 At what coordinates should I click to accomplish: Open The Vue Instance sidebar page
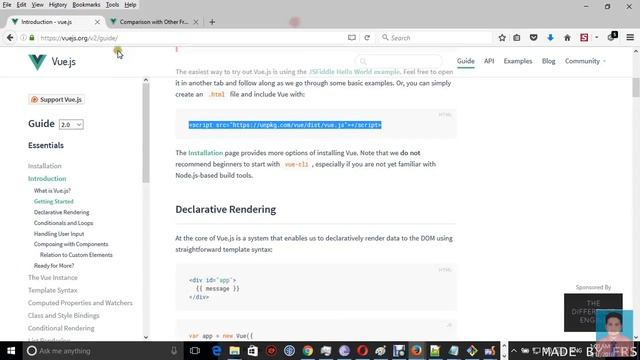click(53, 278)
